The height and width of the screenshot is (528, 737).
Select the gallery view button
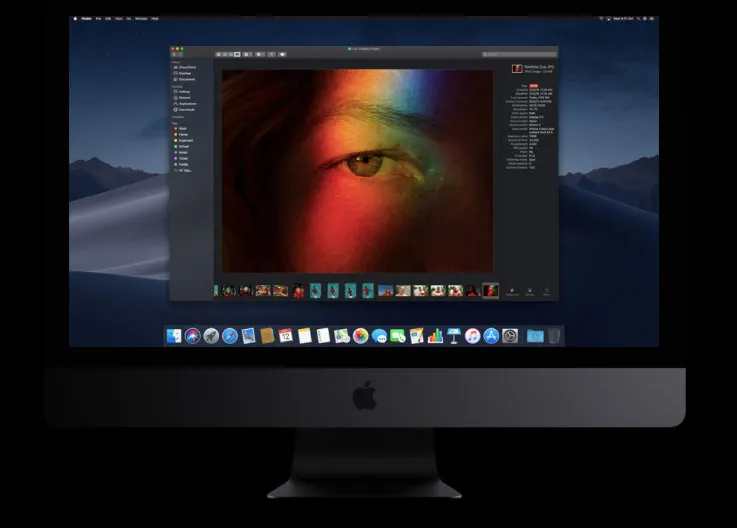(x=237, y=55)
